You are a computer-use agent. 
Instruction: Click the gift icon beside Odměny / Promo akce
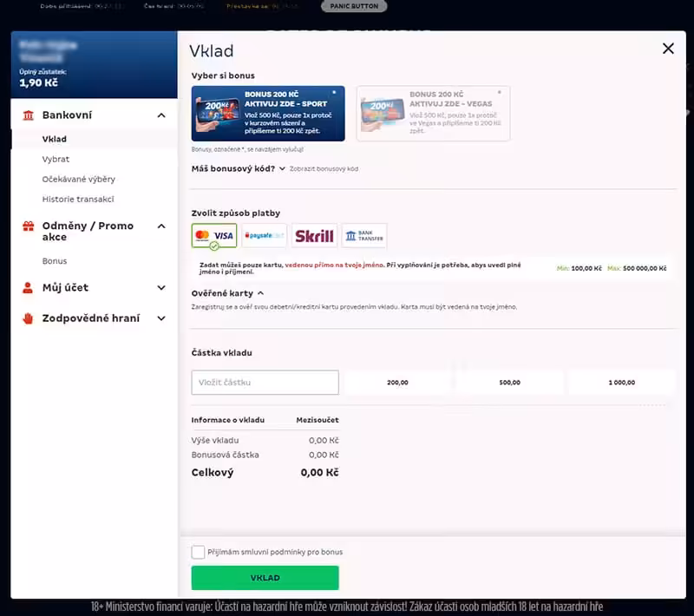tap(29, 226)
